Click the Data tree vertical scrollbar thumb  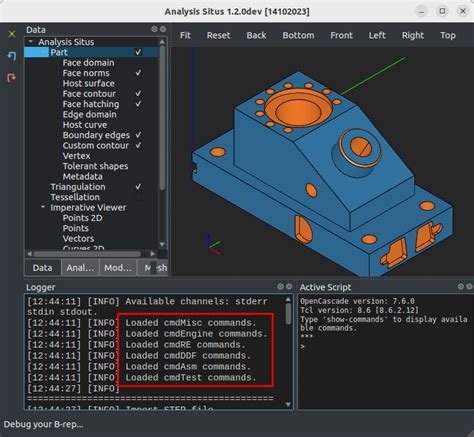[162, 118]
